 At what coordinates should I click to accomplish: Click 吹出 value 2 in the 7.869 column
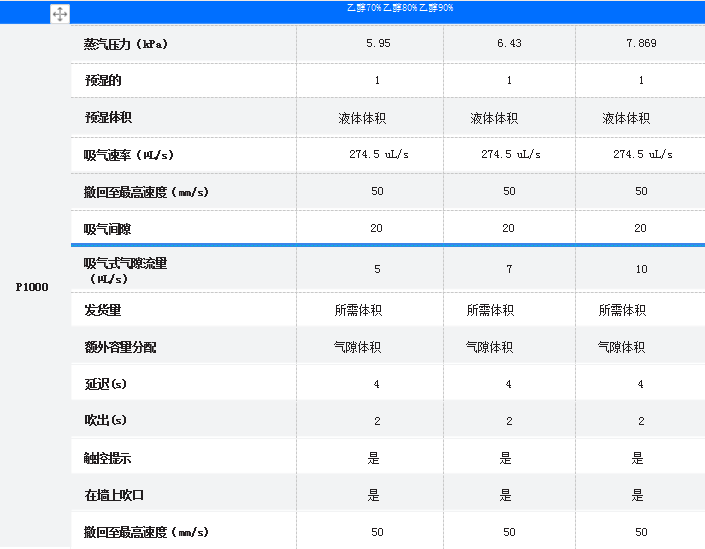coord(641,421)
